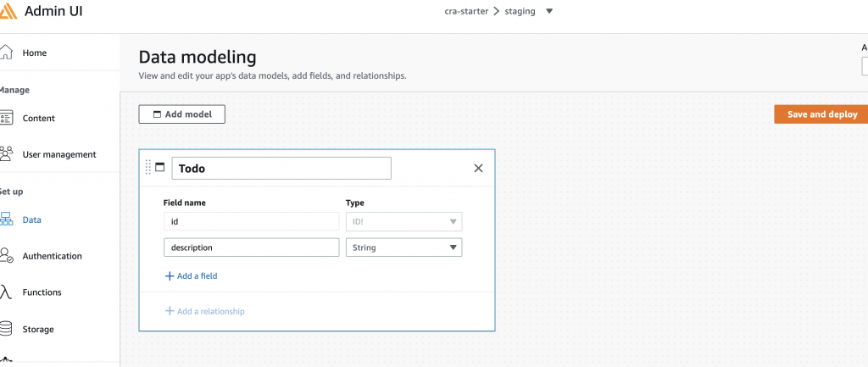The image size is (868, 367).
Task: Close the Todo model card
Action: click(x=478, y=169)
